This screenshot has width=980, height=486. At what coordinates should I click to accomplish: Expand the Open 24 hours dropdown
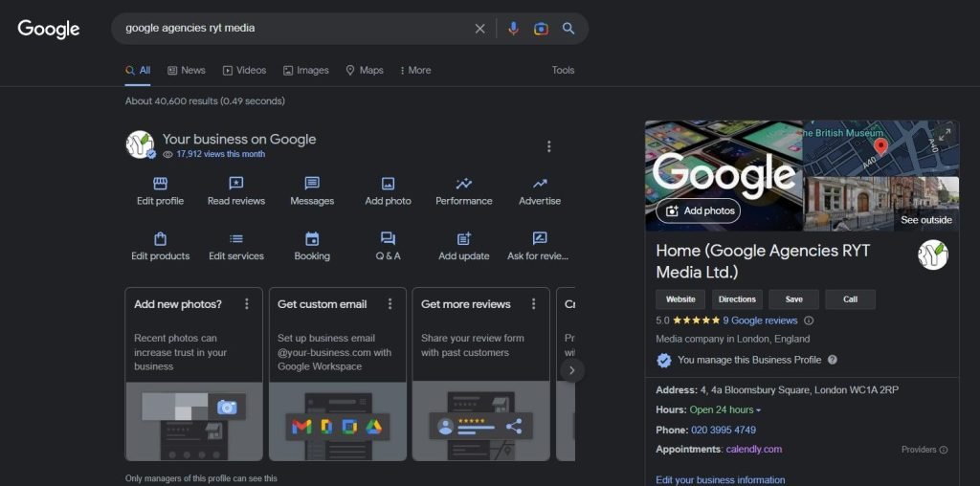(x=758, y=410)
